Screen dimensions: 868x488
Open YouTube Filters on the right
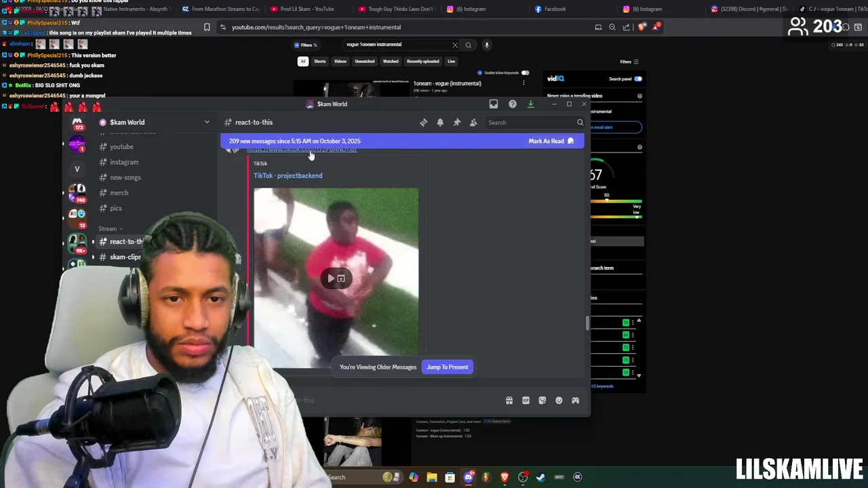tap(629, 62)
